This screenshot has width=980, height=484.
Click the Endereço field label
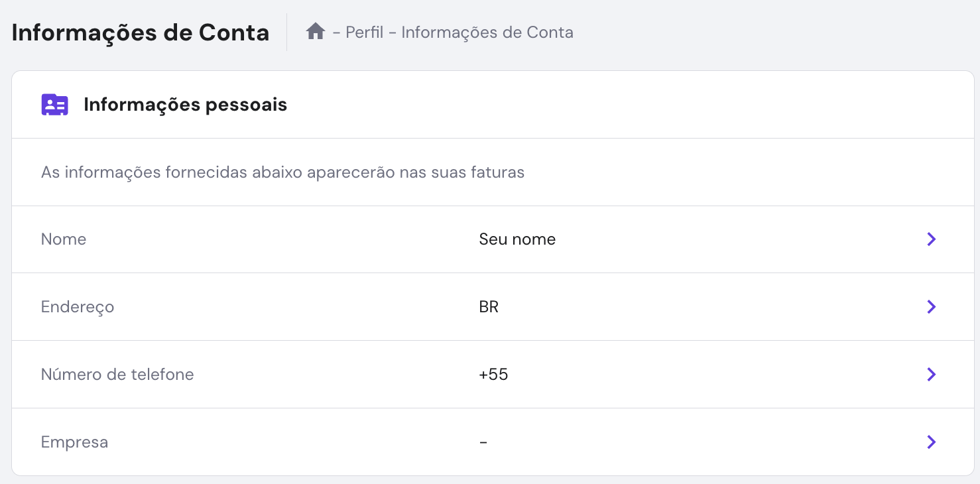point(78,307)
